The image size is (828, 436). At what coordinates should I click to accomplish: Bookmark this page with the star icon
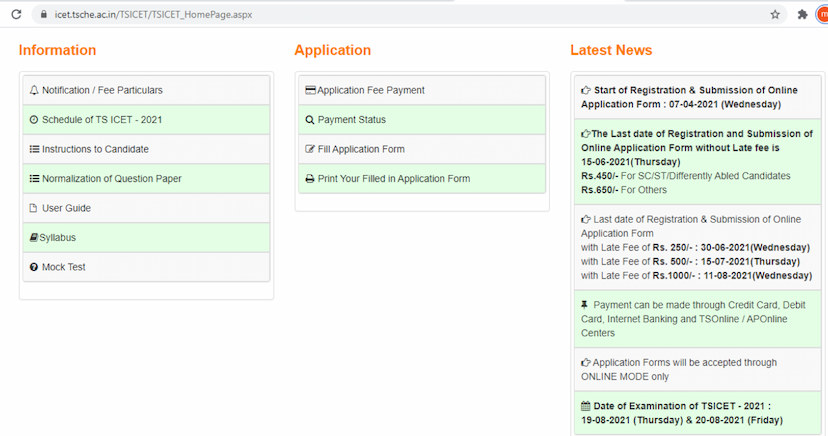775,15
